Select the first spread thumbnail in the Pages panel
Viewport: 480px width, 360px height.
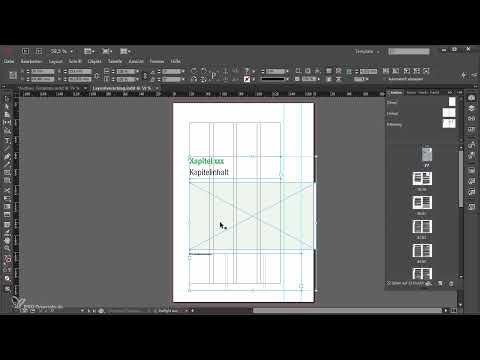422,178
